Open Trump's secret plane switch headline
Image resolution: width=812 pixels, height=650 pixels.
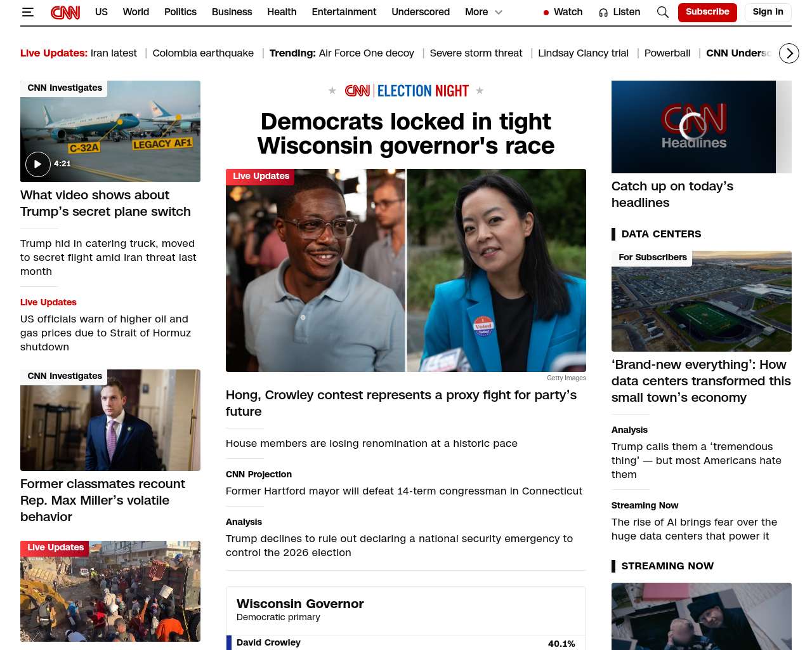point(105,203)
